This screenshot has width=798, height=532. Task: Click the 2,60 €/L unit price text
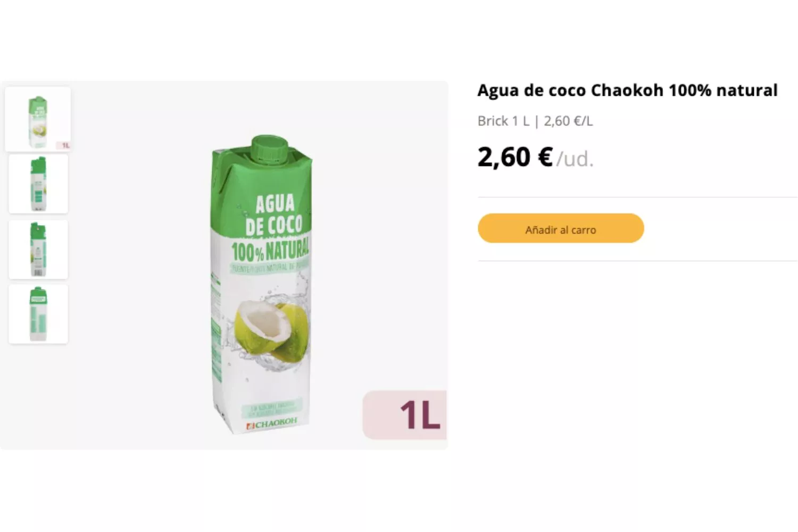tap(568, 121)
